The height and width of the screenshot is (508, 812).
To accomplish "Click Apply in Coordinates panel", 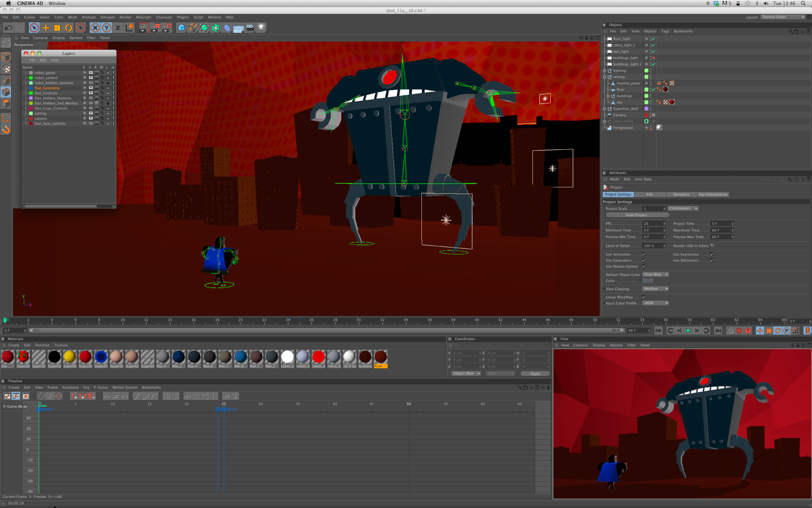I will click(535, 373).
